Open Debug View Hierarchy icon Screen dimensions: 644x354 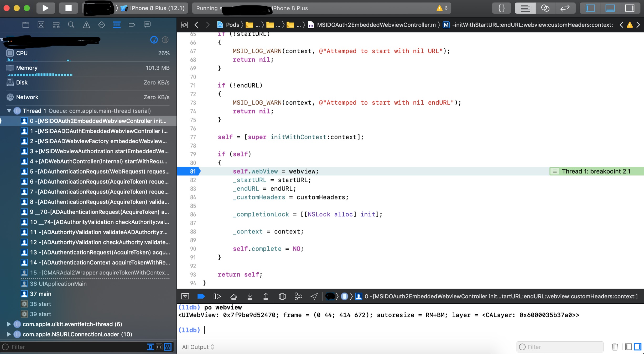tap(282, 296)
